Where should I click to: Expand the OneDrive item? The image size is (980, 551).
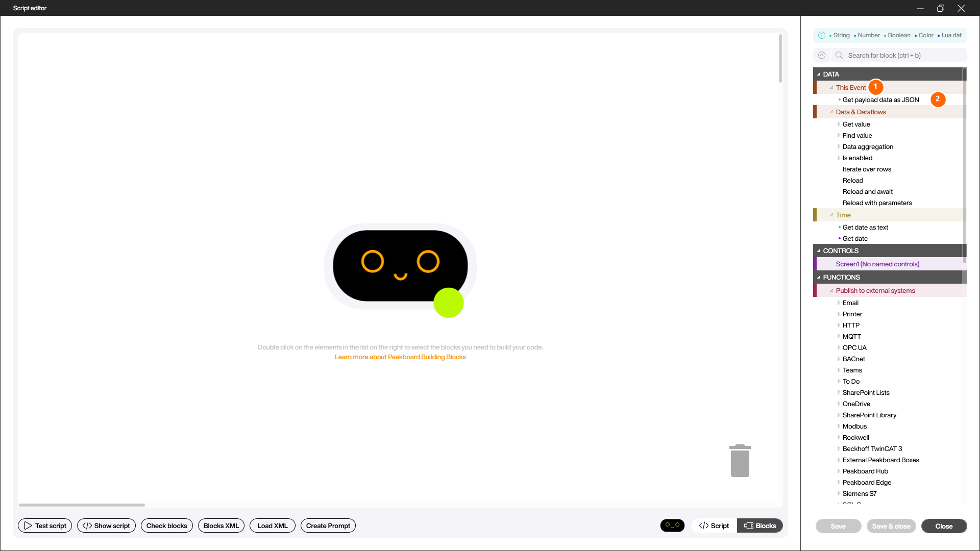point(839,404)
